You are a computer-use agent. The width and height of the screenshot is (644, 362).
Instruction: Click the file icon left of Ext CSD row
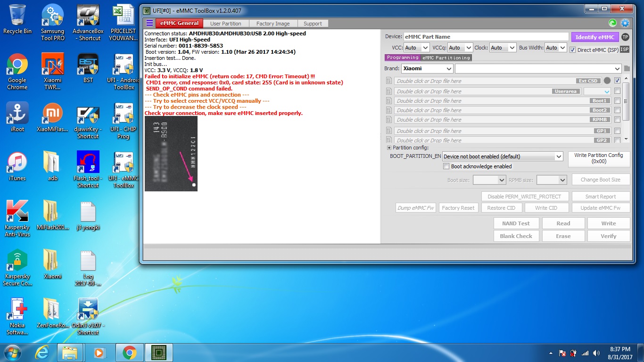[389, 81]
